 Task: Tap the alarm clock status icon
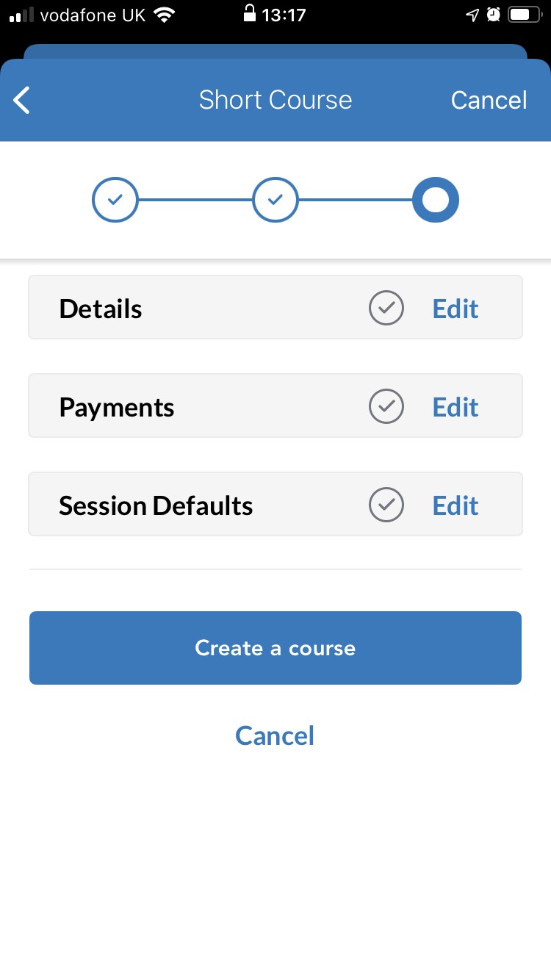pyautogui.click(x=493, y=15)
